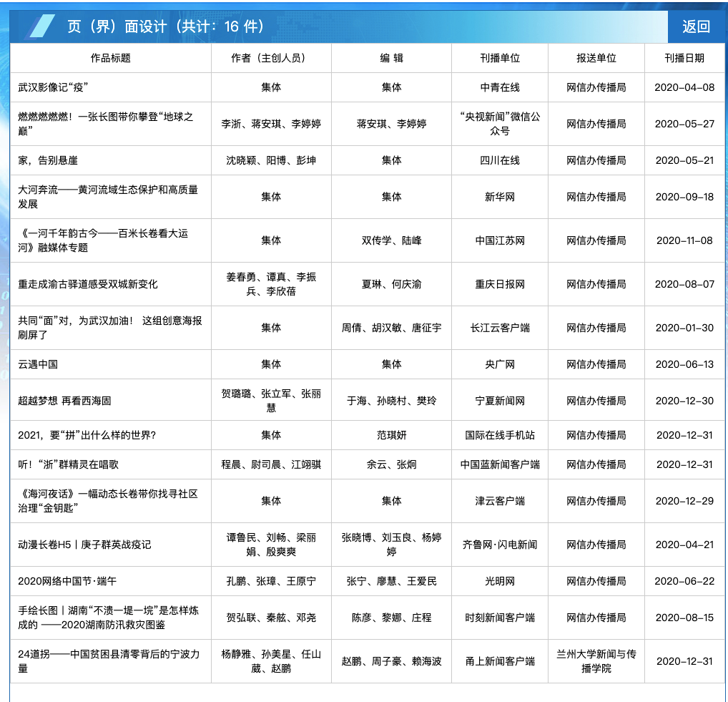Click authors 贺璐璐、张立军、张丽慧
Viewport: 728px width, 702px height.
(271, 401)
